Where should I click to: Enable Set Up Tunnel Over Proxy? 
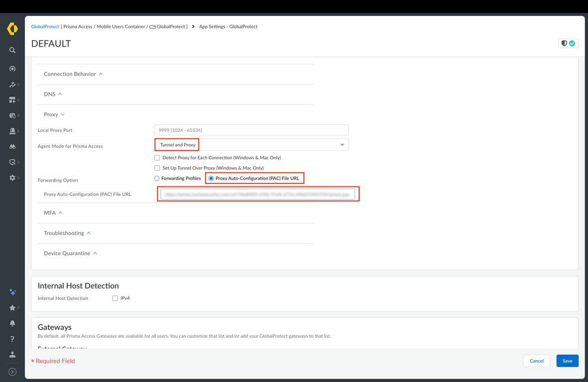pos(157,168)
